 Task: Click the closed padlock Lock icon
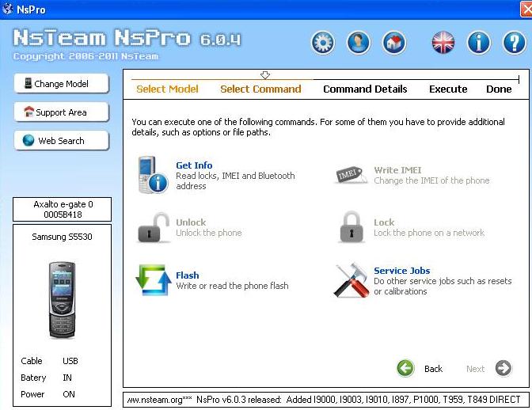(x=351, y=227)
